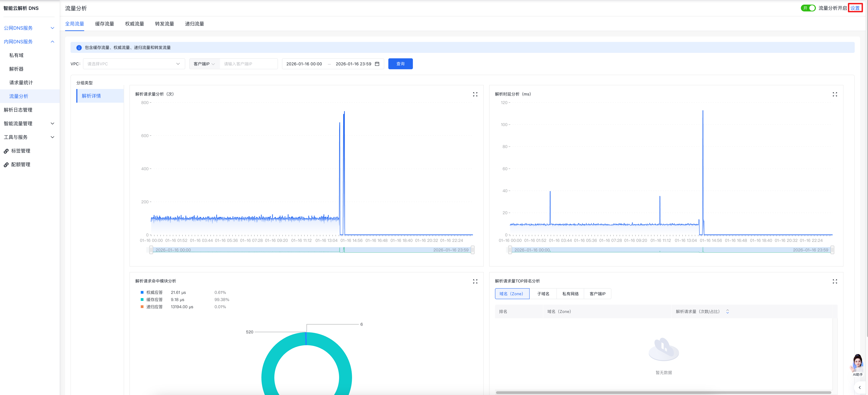Switch to the 缓存流量 tab
This screenshot has width=868, height=395.
[x=104, y=24]
